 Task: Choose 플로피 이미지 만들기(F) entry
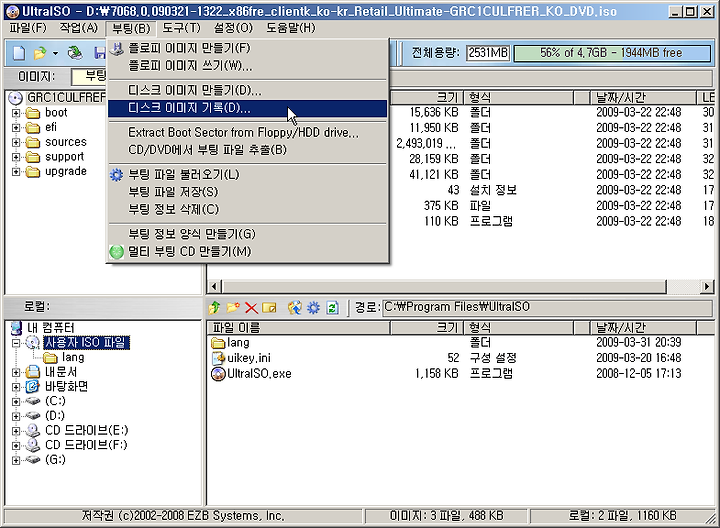(248, 48)
